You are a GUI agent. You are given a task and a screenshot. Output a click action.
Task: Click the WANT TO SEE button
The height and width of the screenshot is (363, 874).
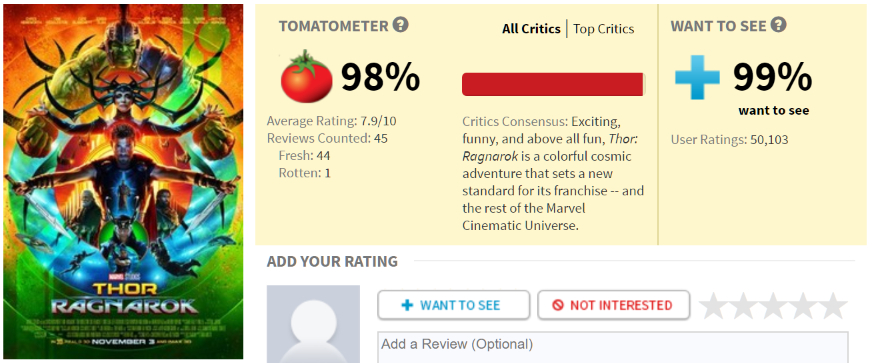[x=454, y=305]
